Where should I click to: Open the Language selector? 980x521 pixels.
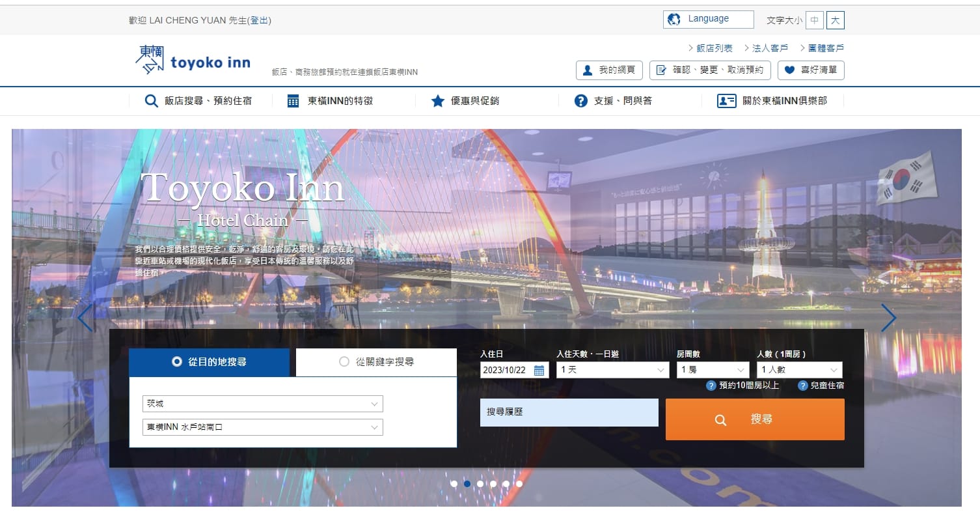pyautogui.click(x=709, y=20)
